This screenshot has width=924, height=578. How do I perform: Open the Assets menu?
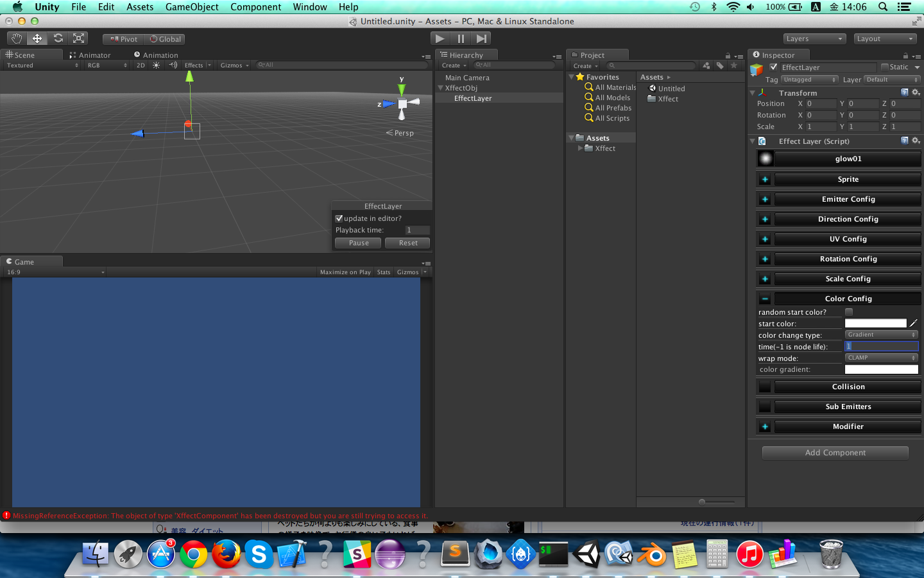click(x=140, y=7)
